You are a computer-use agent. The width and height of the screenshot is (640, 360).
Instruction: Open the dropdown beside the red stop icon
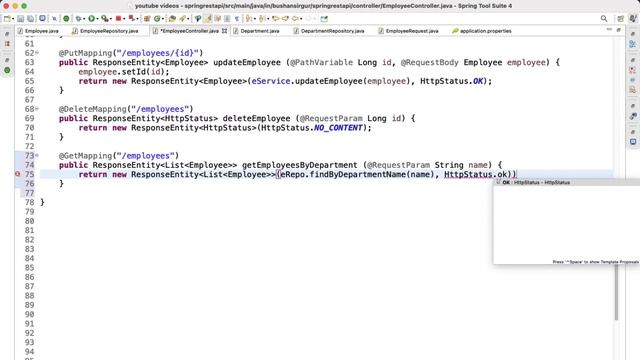pos(124,19)
